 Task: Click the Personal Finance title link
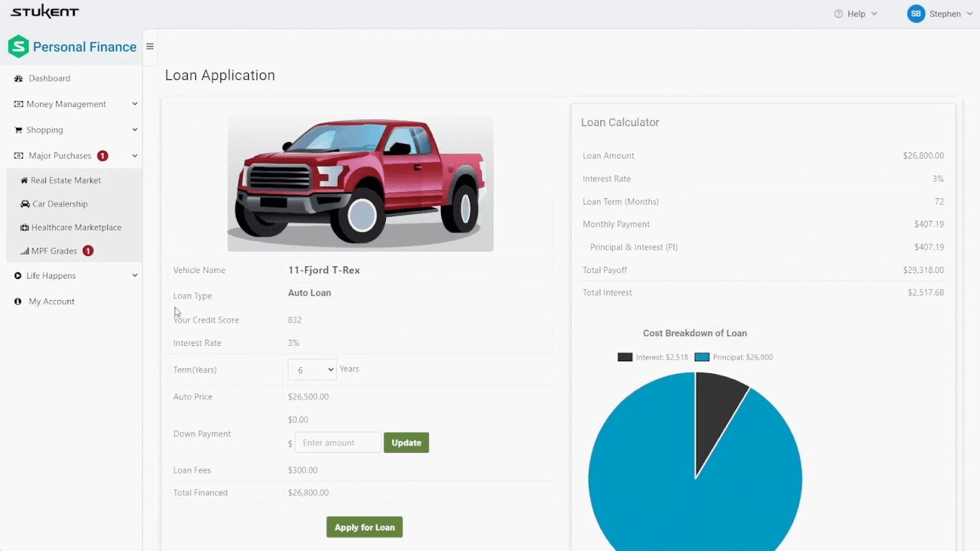[x=85, y=47]
